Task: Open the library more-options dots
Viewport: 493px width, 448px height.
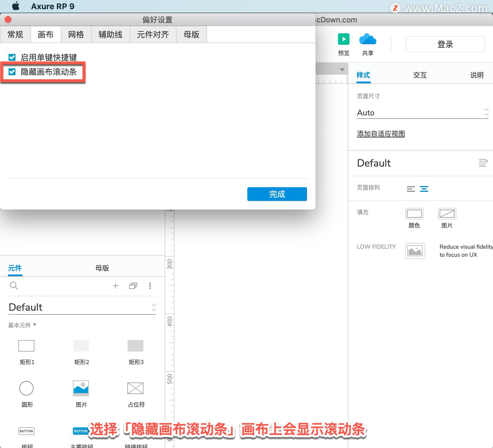Action: pos(150,286)
